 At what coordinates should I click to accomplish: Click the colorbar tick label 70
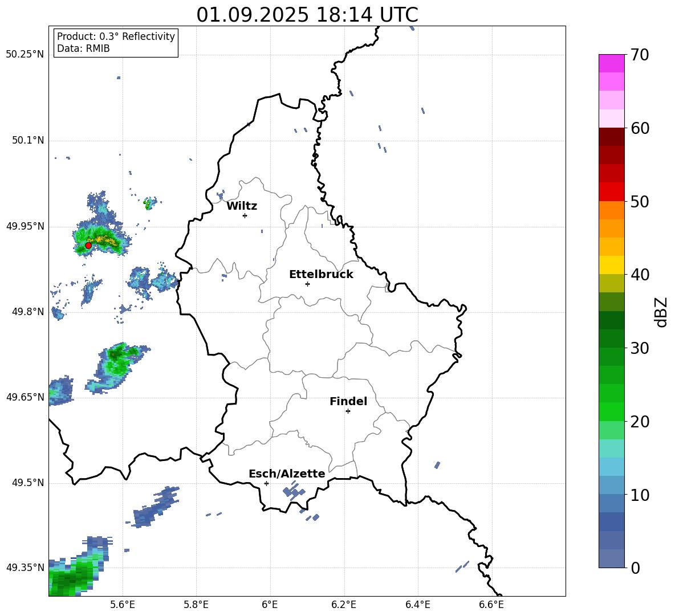pos(640,55)
